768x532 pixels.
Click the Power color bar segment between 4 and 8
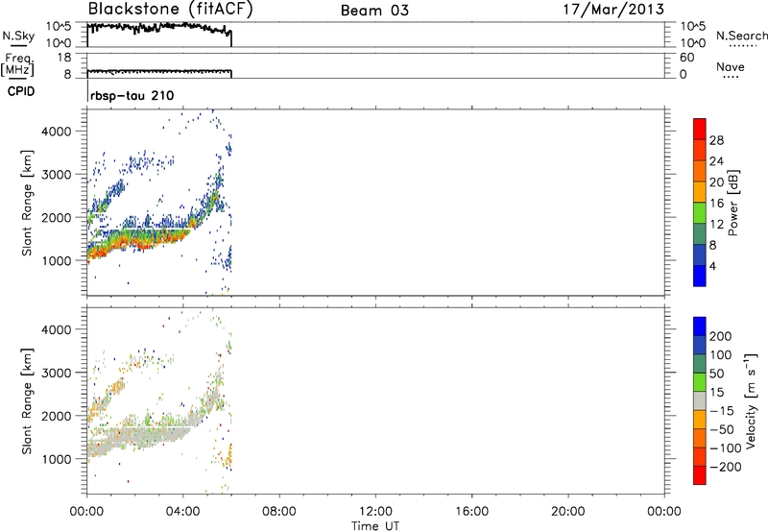point(700,254)
